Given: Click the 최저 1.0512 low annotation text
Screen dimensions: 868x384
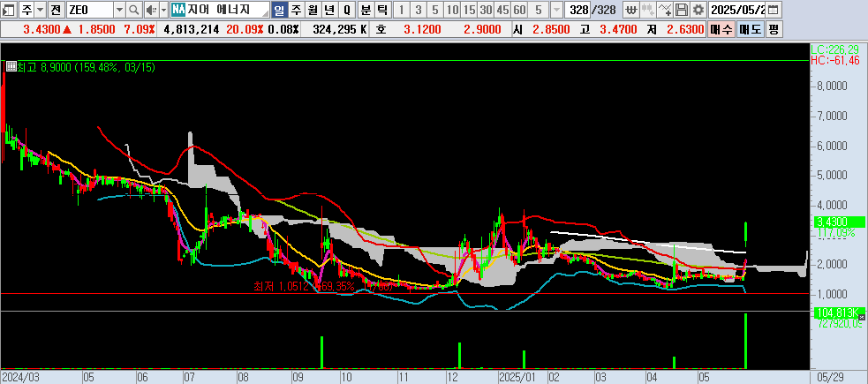Looking at the screenshot, I should point(323,287).
